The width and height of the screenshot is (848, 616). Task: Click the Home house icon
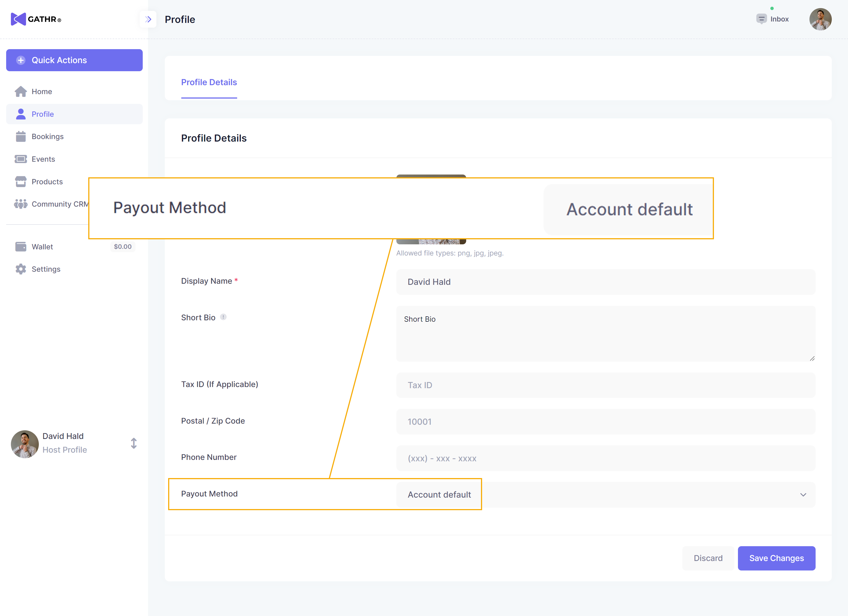click(x=21, y=92)
